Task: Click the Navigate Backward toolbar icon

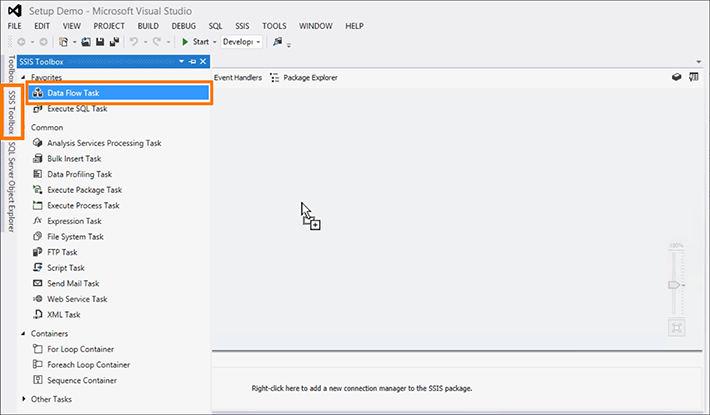Action: (21, 42)
